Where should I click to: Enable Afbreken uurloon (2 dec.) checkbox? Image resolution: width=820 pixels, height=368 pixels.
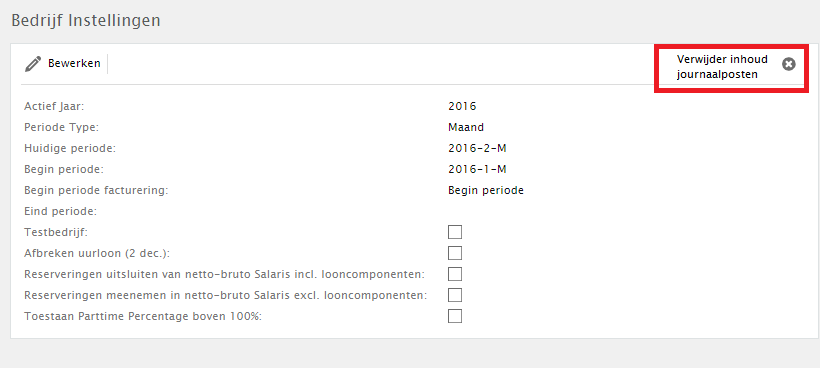tap(455, 253)
